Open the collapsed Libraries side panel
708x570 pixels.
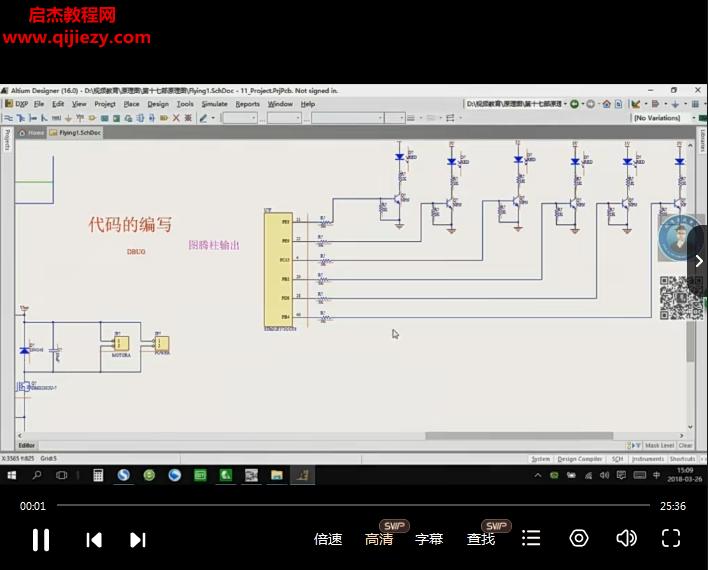pos(703,140)
